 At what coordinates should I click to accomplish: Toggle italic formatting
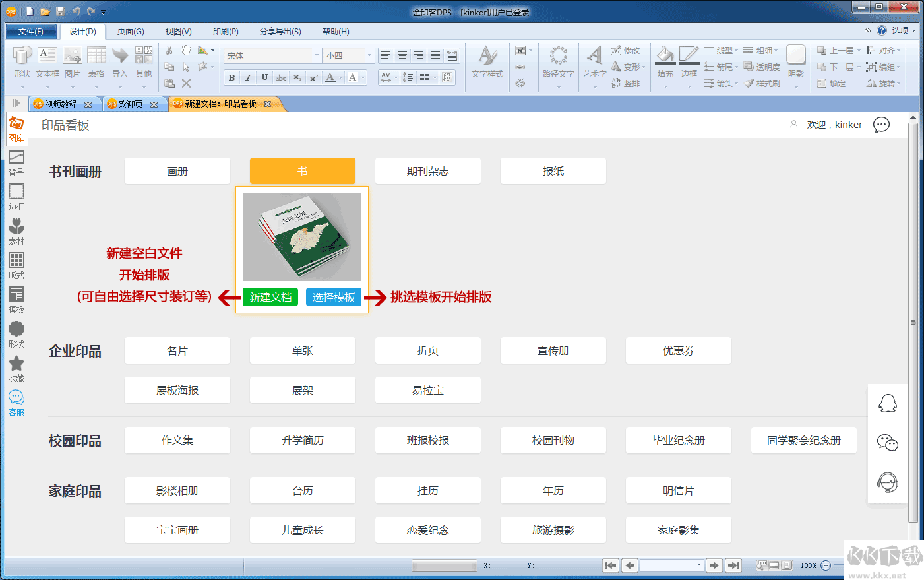pos(248,77)
